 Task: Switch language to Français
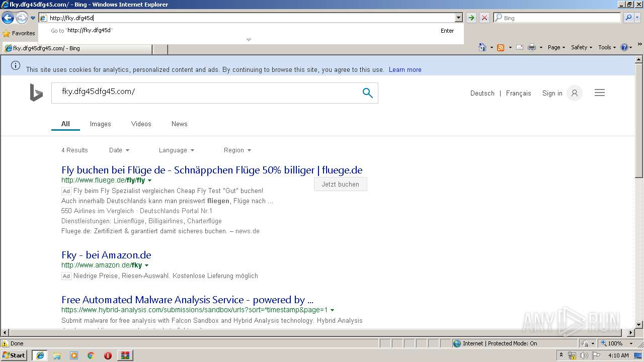click(518, 93)
